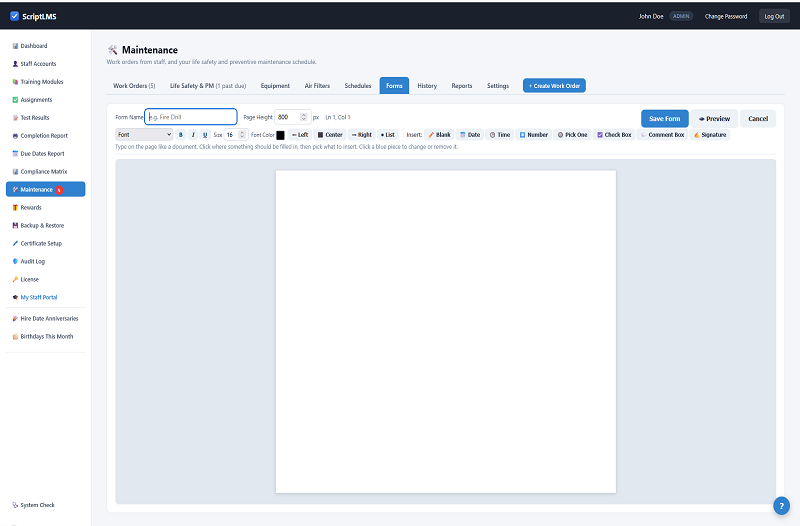The image size is (800, 526).
Task: Insert a Date field
Action: pos(470,135)
